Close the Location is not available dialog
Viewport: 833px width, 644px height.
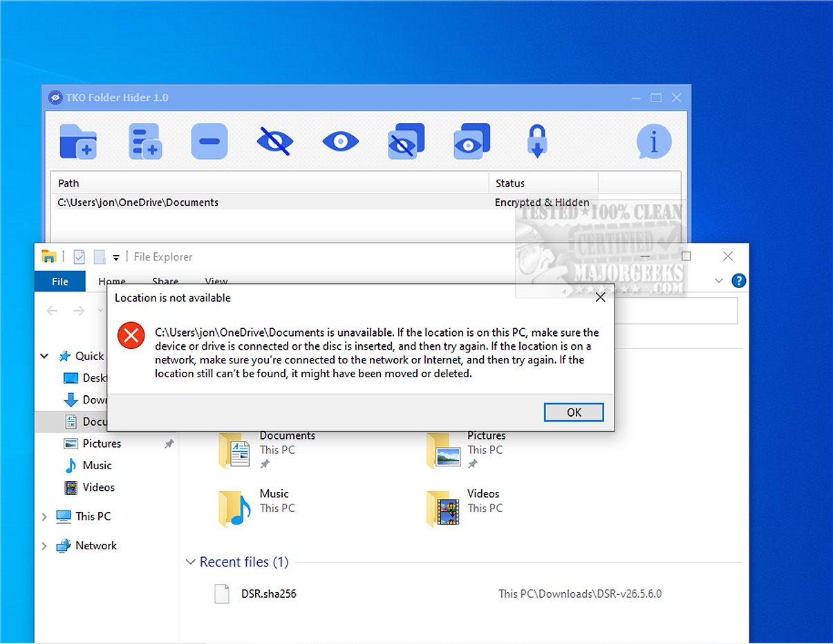click(x=600, y=298)
